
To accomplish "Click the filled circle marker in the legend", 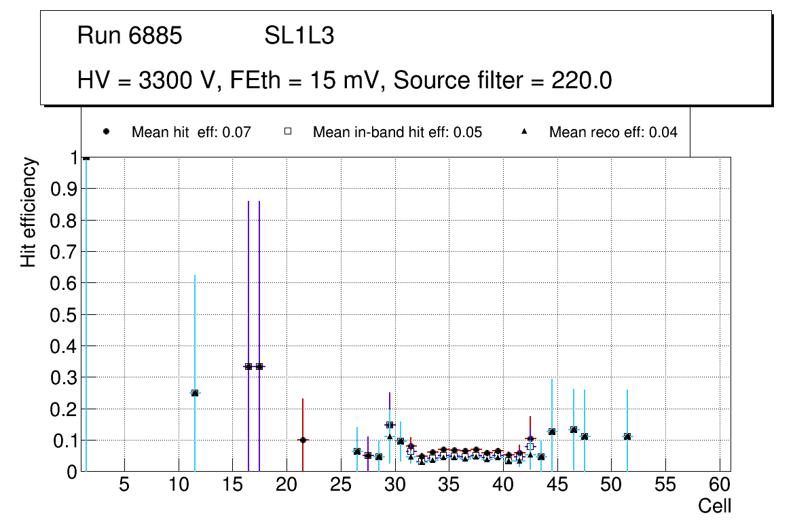I will coord(106,132).
